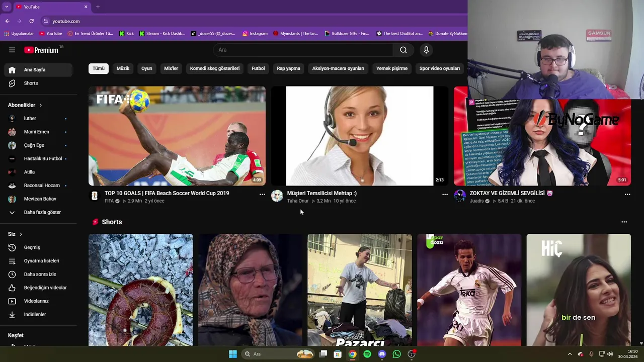
Task: Open Kick bookmark in bookmarks bar
Action: (126, 34)
